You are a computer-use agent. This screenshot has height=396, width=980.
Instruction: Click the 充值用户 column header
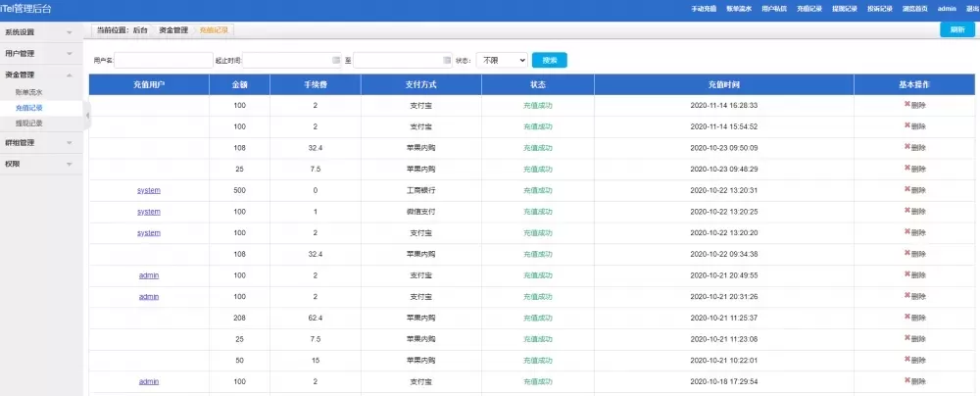(x=149, y=84)
